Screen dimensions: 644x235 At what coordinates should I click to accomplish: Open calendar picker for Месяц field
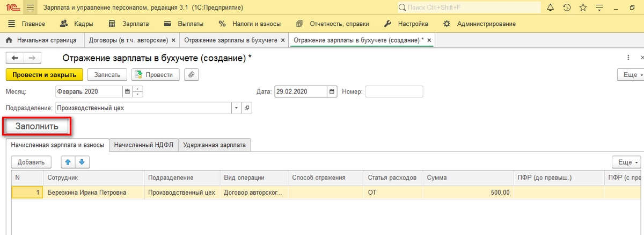click(127, 92)
